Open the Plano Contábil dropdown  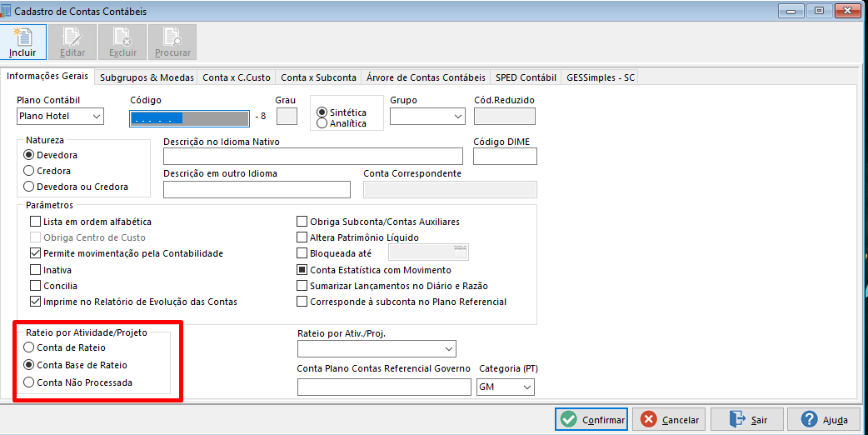tap(60, 116)
